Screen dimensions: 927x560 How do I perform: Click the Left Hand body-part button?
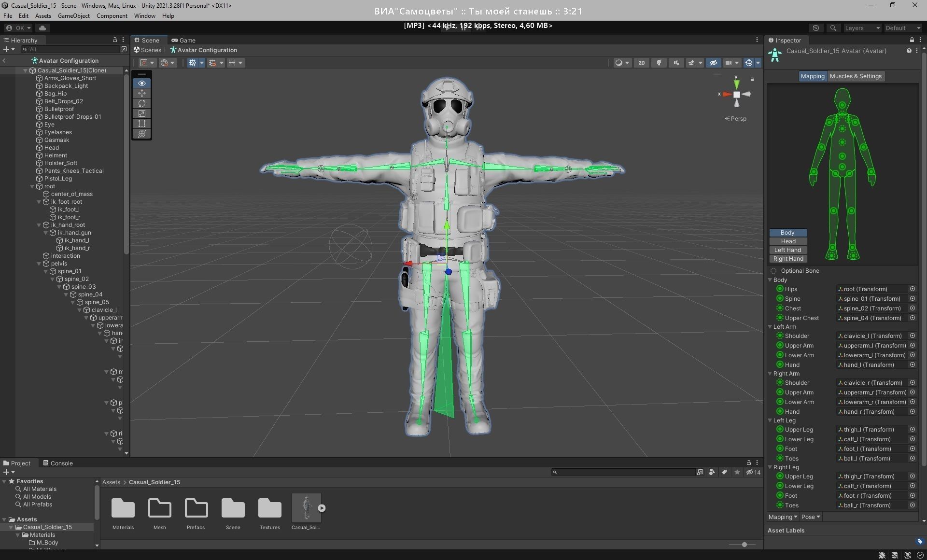point(788,250)
